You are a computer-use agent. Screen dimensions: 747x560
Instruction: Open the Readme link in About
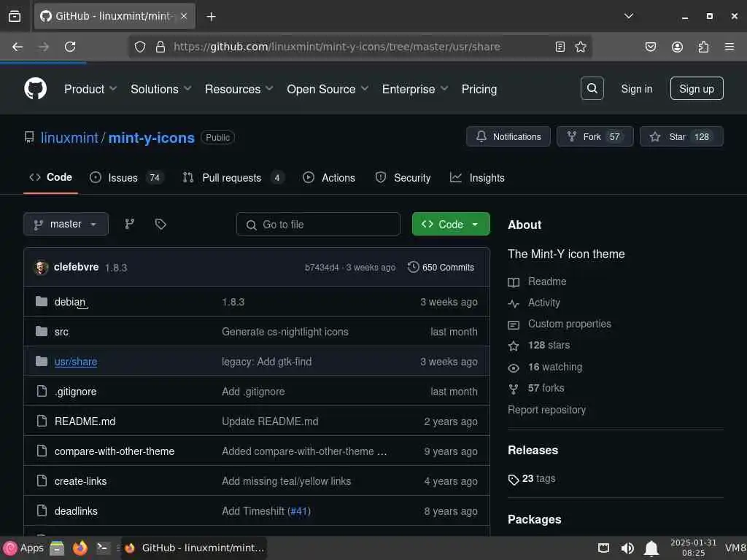point(547,281)
